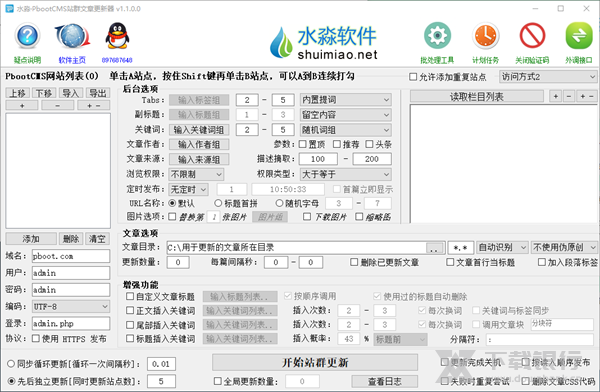This screenshot has width=600, height=392.
Task: Click the '−' button beside 读取栏目列表
Action: coord(569,96)
